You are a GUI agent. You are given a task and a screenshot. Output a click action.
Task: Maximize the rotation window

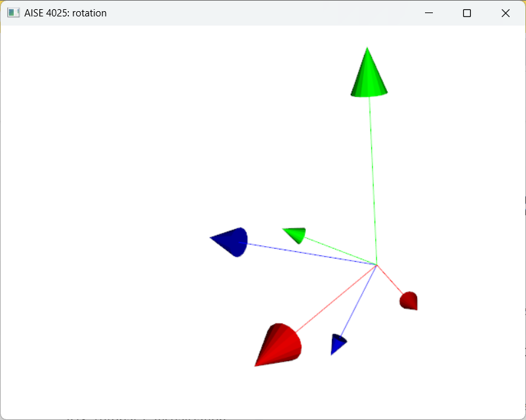[x=466, y=12]
